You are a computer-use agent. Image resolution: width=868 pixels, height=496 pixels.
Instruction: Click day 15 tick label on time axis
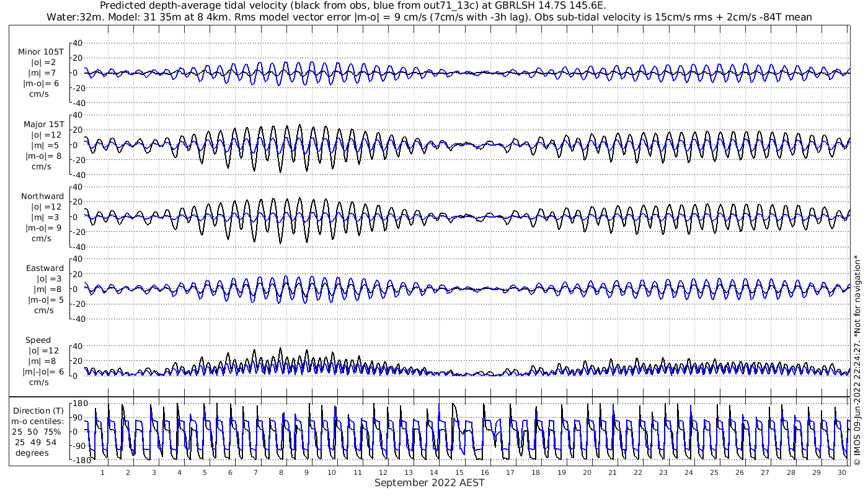click(x=459, y=472)
